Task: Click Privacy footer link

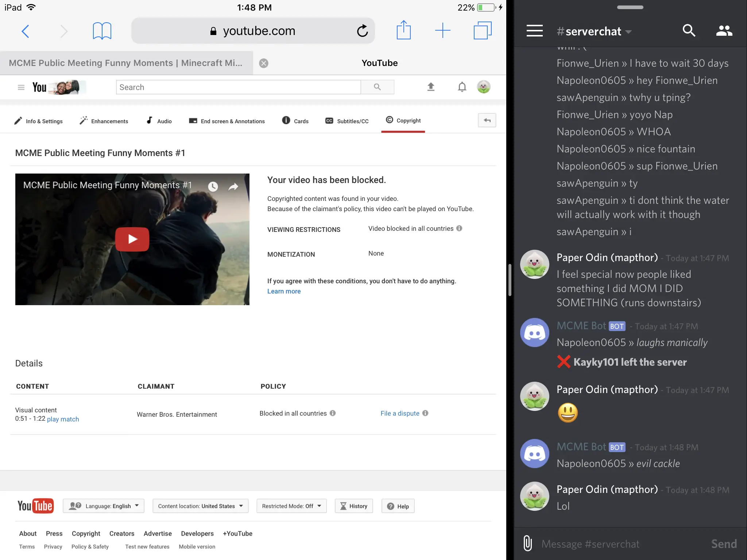Action: (x=53, y=547)
